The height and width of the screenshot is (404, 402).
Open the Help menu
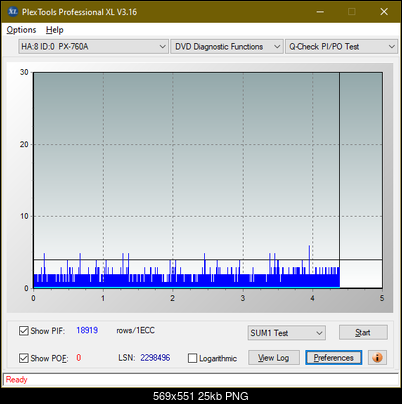click(55, 30)
